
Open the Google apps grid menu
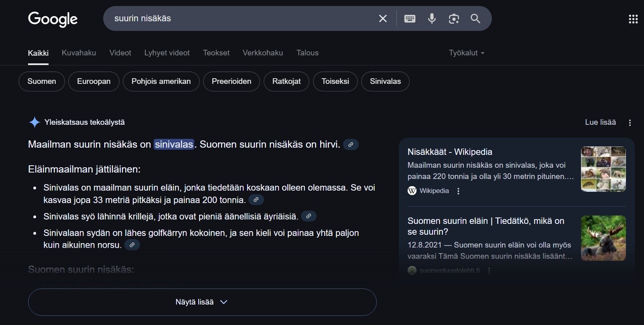point(633,19)
